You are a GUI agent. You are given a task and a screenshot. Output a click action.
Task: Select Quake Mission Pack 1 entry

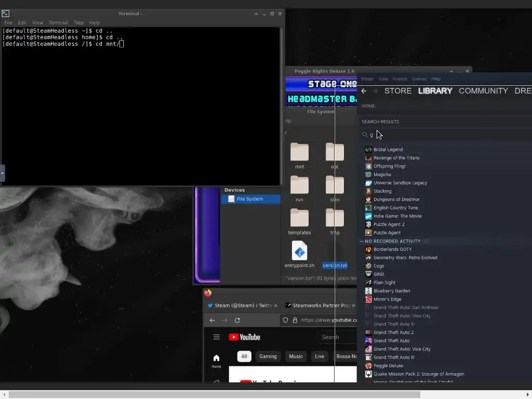pyautogui.click(x=419, y=374)
